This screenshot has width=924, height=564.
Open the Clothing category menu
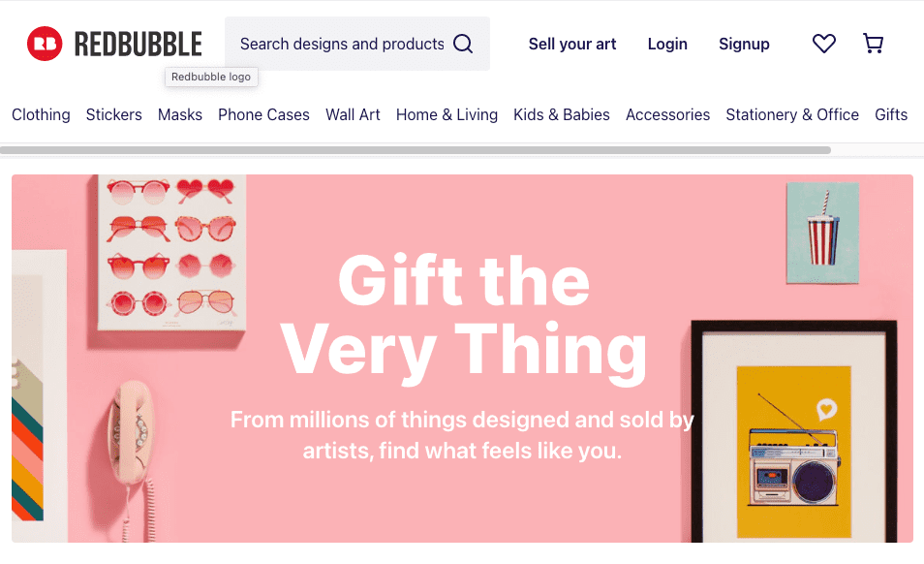tap(41, 114)
